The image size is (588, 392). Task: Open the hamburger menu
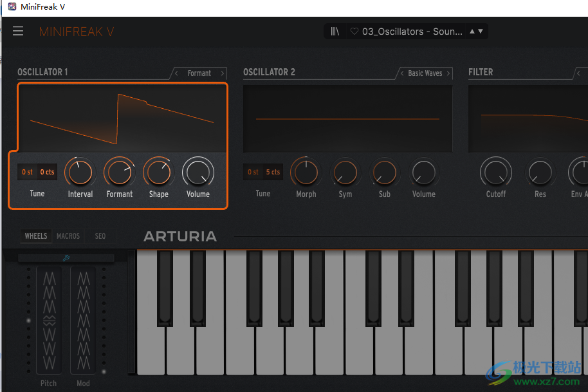pyautogui.click(x=18, y=30)
